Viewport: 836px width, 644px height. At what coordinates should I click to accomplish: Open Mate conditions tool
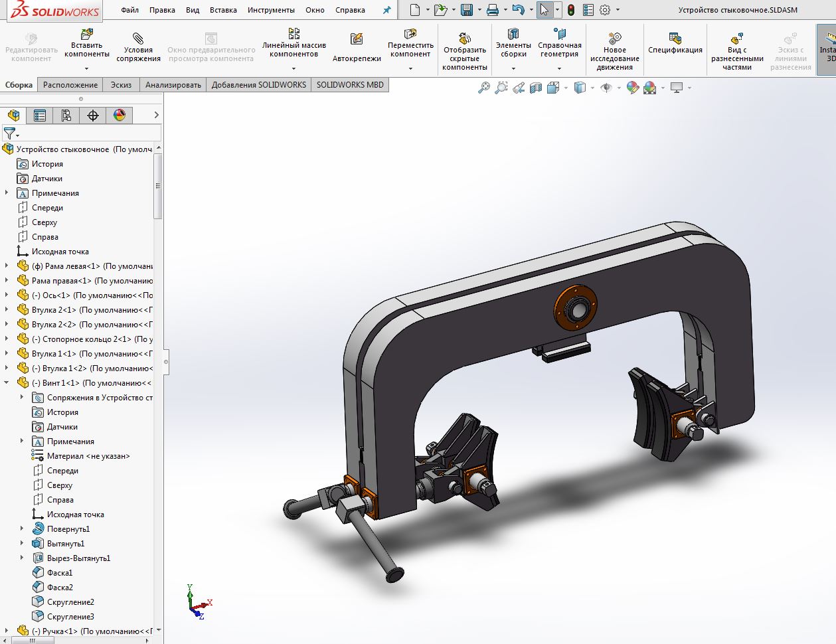coord(138,39)
